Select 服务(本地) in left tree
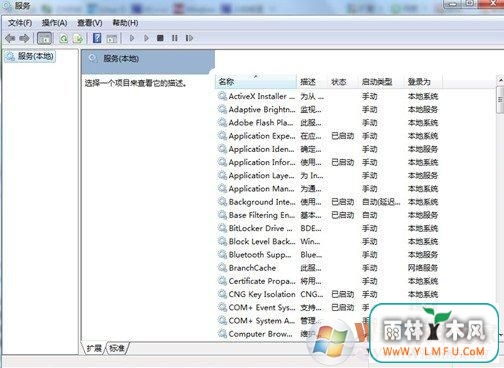This screenshot has width=504, height=368. coord(31,56)
